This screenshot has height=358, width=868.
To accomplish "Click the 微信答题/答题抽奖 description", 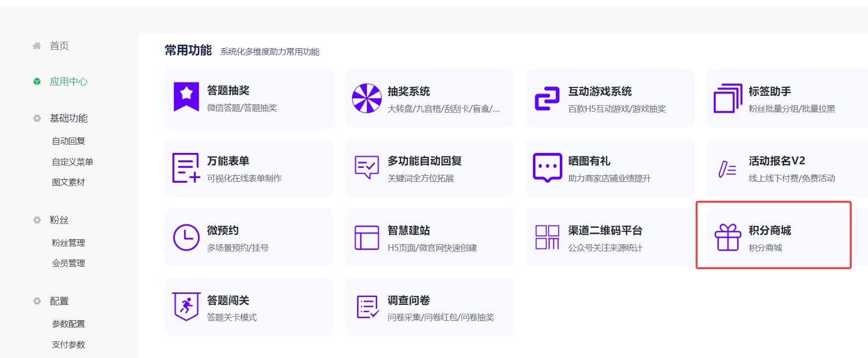I will pos(242,108).
